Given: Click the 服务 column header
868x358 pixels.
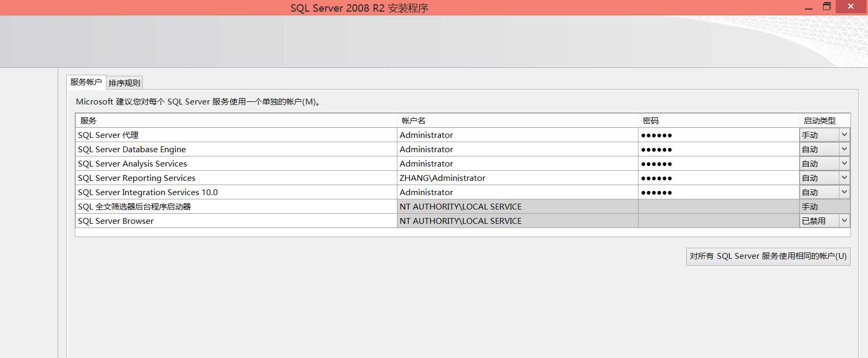Looking at the screenshot, I should pyautogui.click(x=236, y=120).
